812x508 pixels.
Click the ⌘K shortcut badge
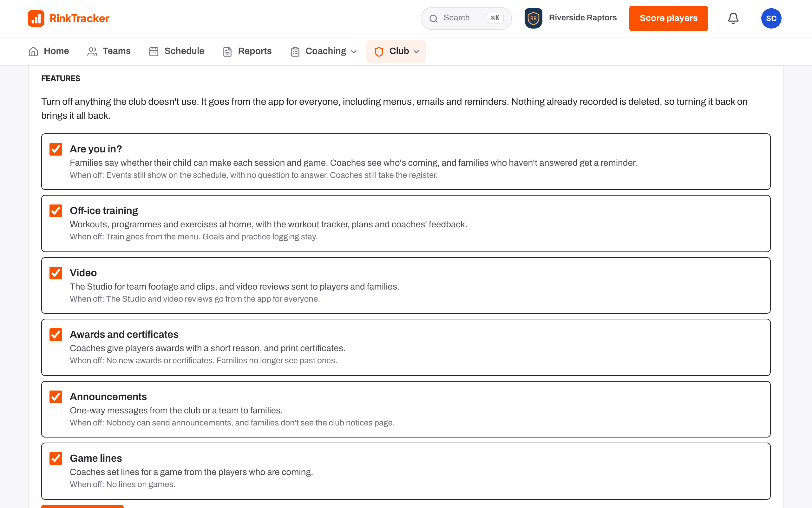pos(495,18)
